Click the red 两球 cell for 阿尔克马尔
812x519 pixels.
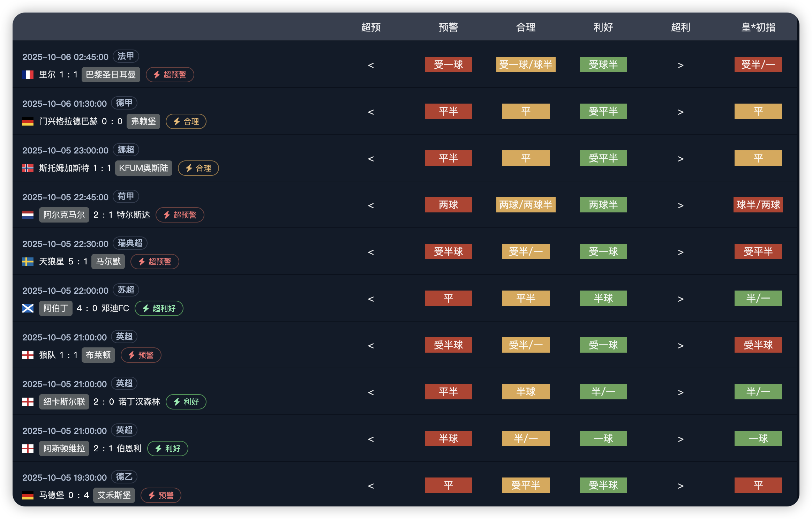(x=448, y=205)
